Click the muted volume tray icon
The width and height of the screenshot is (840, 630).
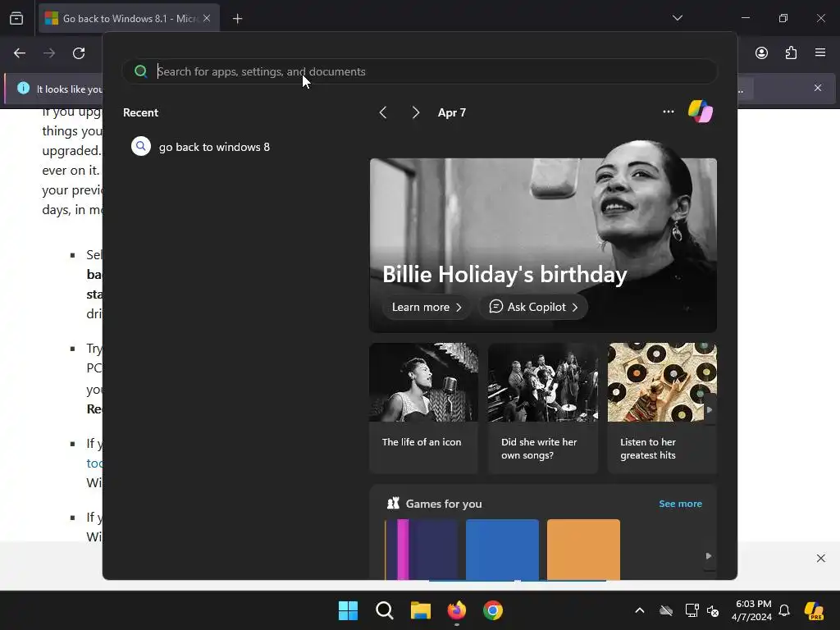pyautogui.click(x=713, y=610)
